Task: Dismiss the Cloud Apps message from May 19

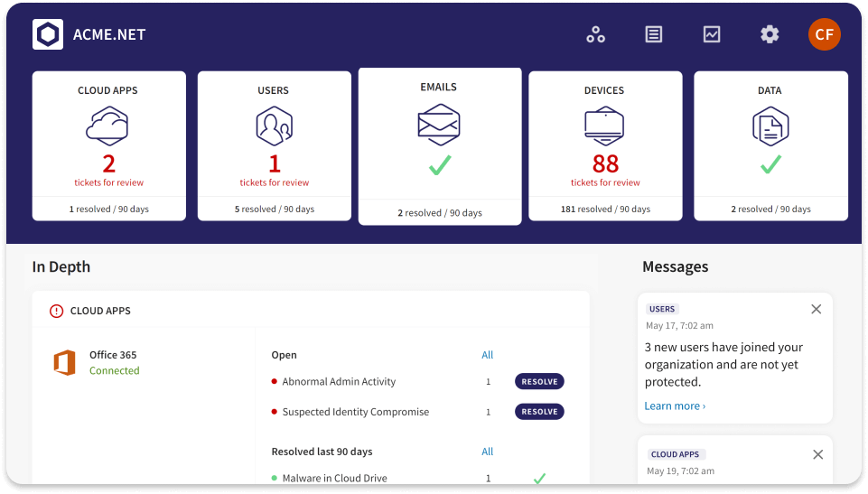Action: (817, 454)
